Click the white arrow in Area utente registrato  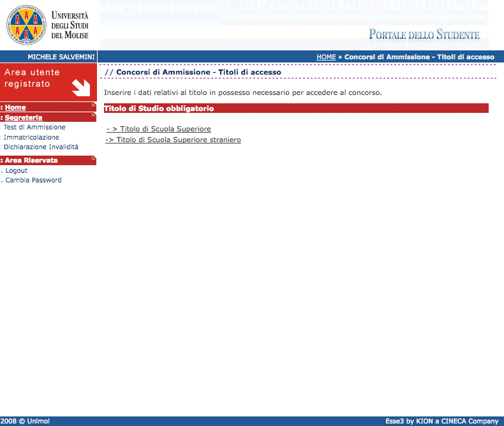[x=81, y=88]
